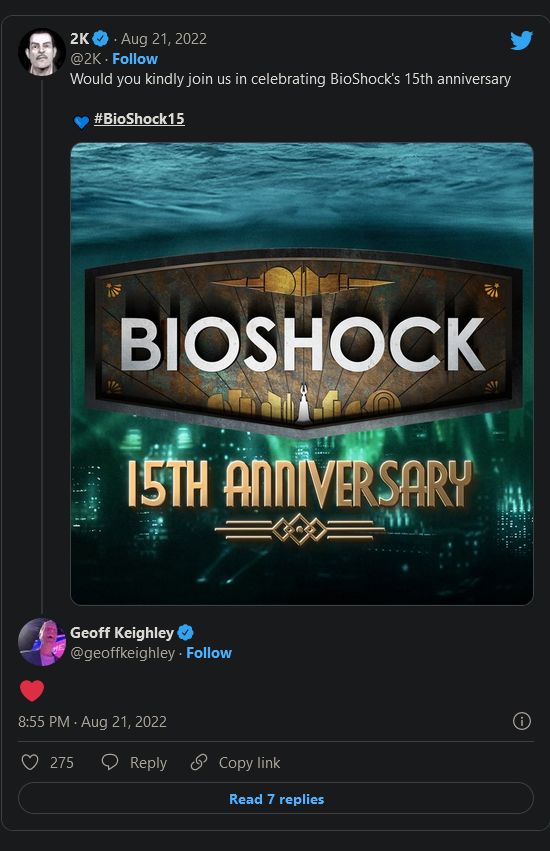The width and height of the screenshot is (550, 851).
Task: Click the reply speech bubble icon
Action: (110, 762)
